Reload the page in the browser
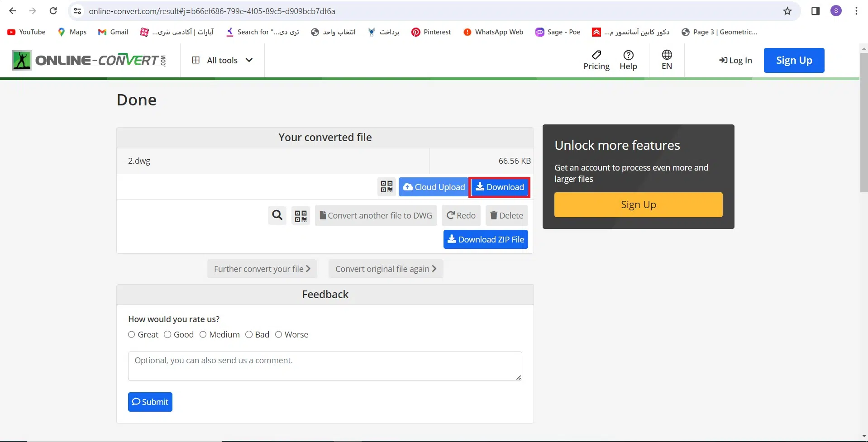868x442 pixels. (53, 11)
